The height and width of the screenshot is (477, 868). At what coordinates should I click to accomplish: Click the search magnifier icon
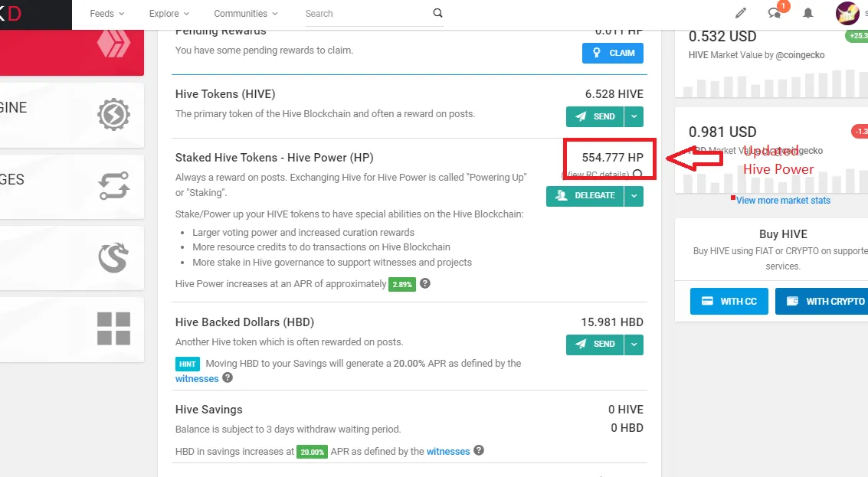437,13
